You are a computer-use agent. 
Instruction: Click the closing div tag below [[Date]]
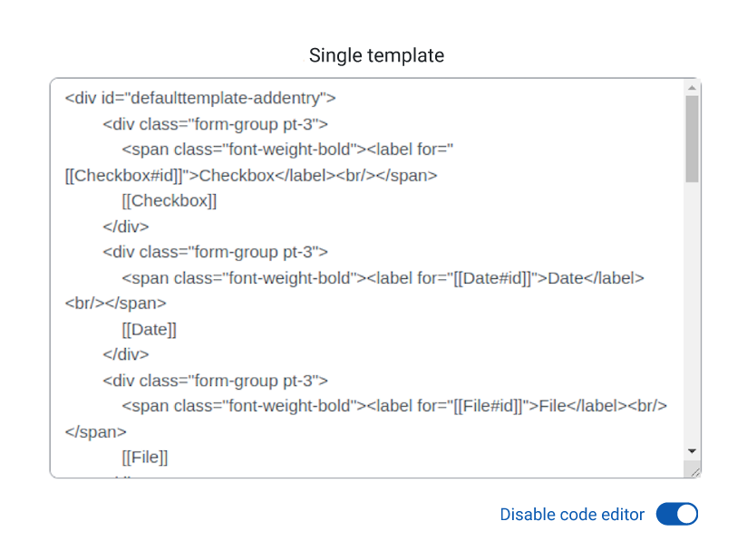point(126,355)
